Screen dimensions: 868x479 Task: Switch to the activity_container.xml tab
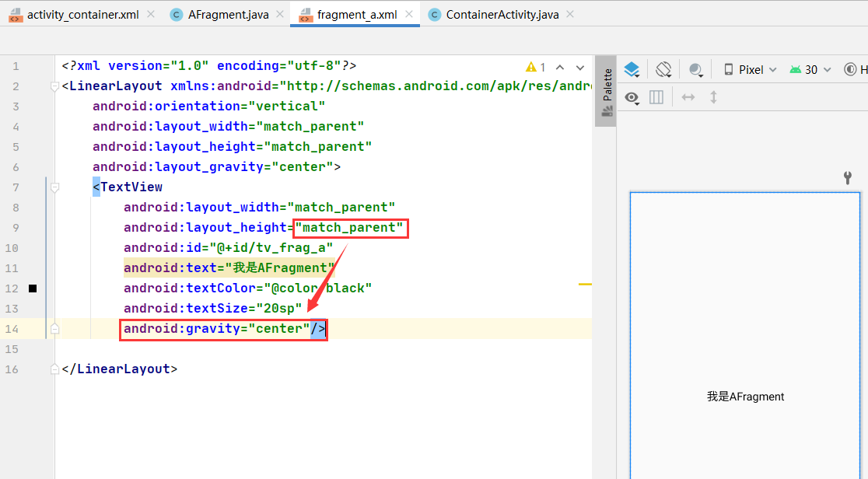pyautogui.click(x=82, y=15)
